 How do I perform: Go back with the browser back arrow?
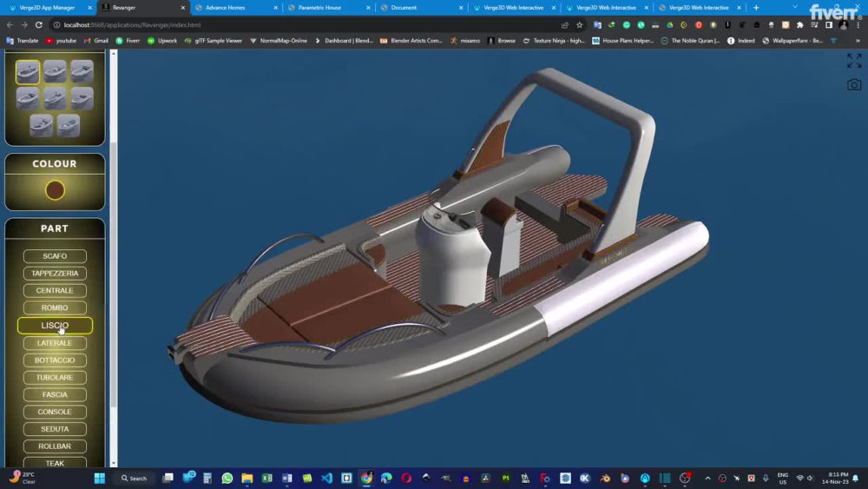click(x=10, y=25)
